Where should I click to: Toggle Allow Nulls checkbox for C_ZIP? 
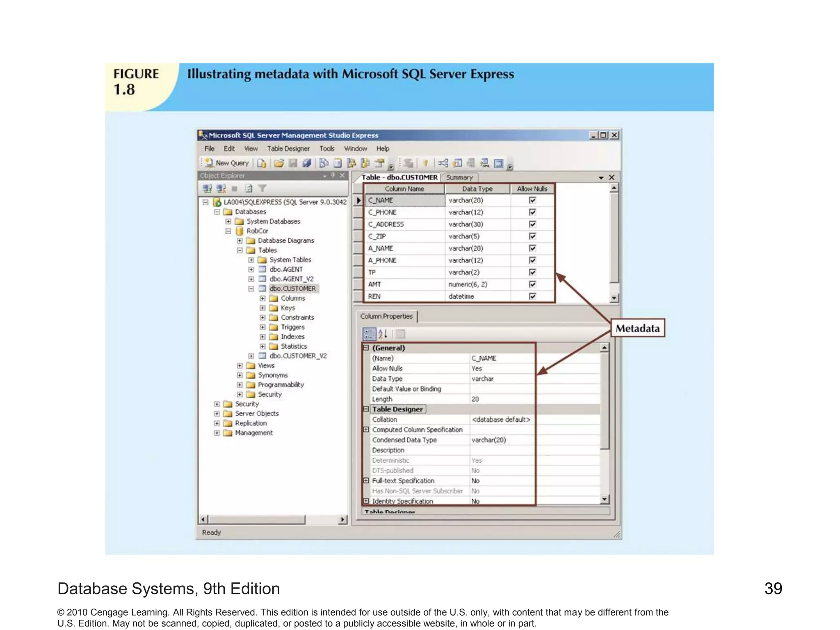[532, 236]
